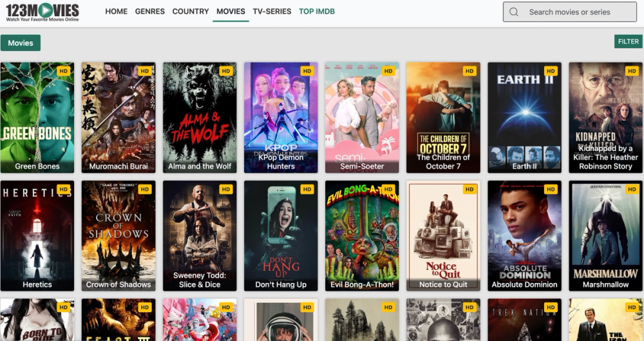Image resolution: width=644 pixels, height=341 pixels.
Task: Go to TV-Series section
Action: (x=272, y=12)
